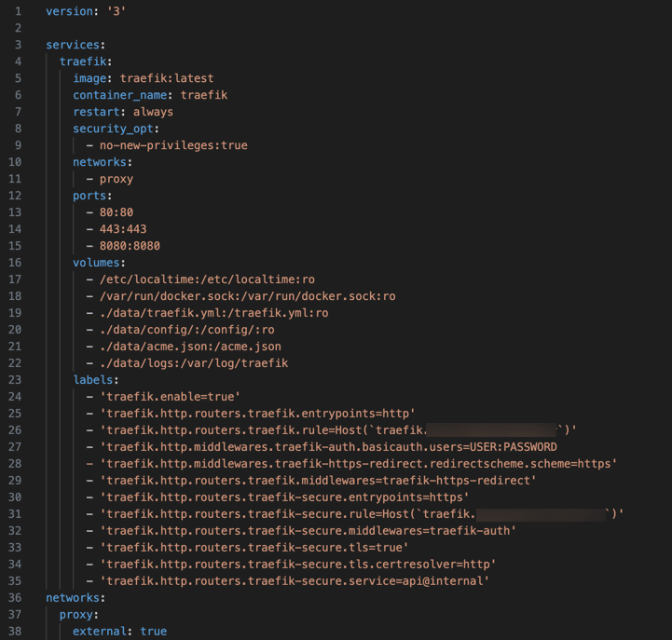672x640 pixels.
Task: Click the '8080:8080' port mapping
Action: [130, 245]
